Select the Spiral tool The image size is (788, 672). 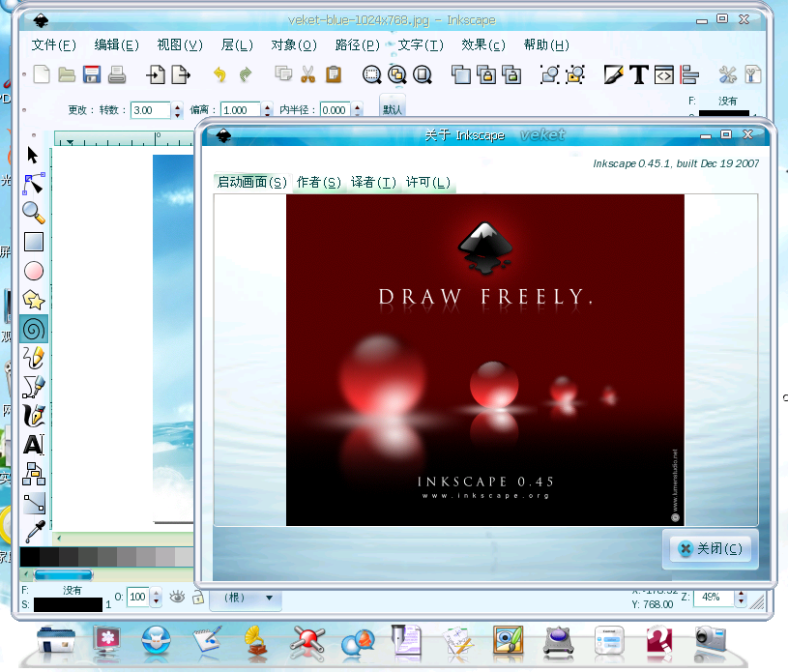[34, 329]
